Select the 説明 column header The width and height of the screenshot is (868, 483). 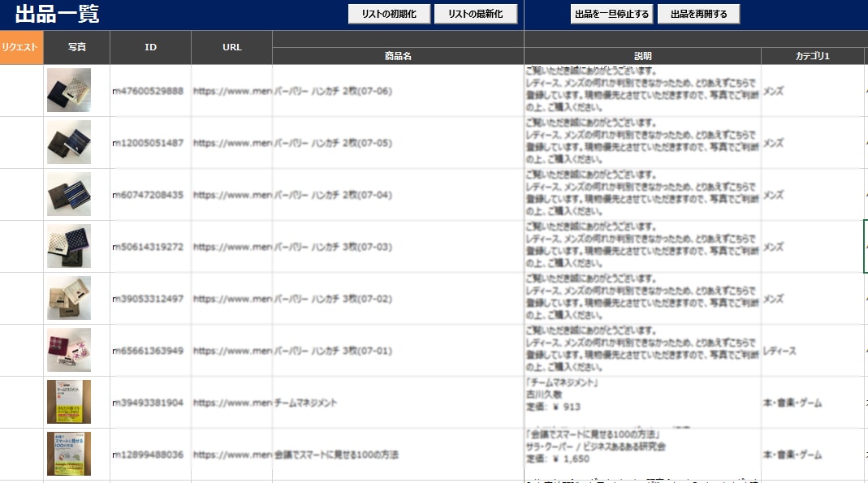tap(643, 56)
